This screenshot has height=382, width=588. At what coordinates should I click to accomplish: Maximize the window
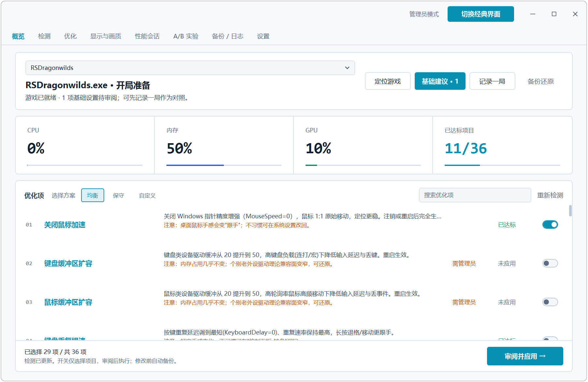(554, 14)
